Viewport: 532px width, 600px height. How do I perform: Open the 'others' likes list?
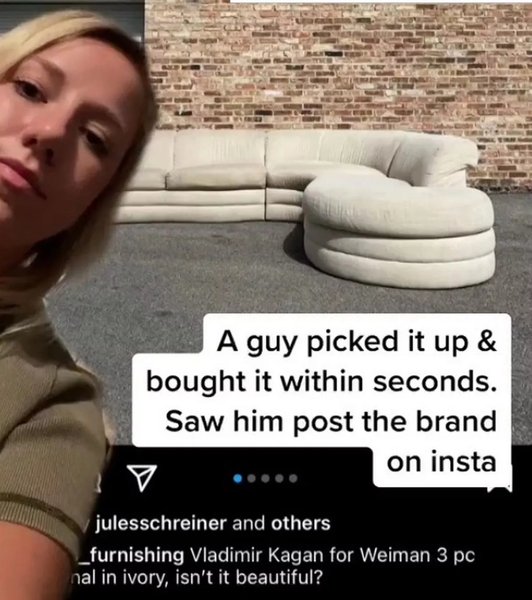click(300, 523)
